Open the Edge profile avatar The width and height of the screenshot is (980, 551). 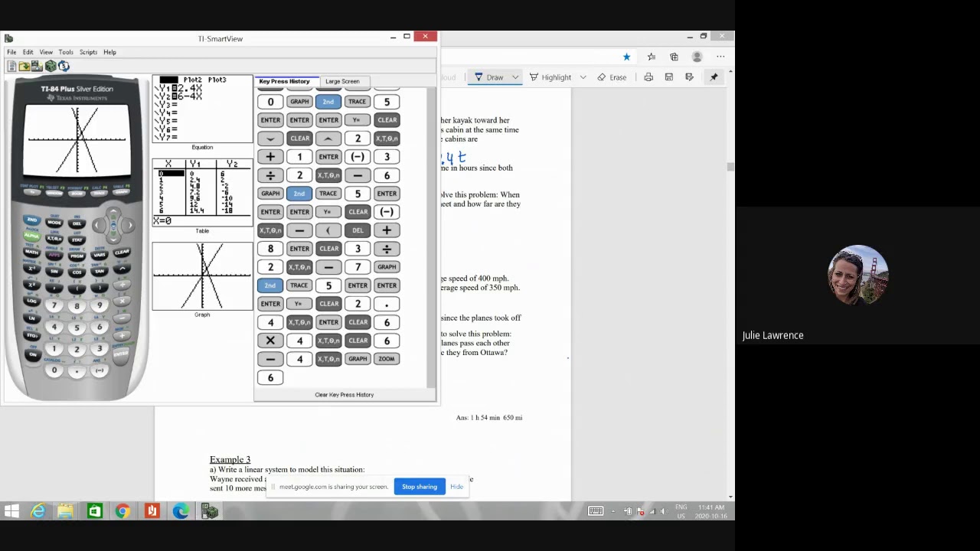(x=697, y=57)
